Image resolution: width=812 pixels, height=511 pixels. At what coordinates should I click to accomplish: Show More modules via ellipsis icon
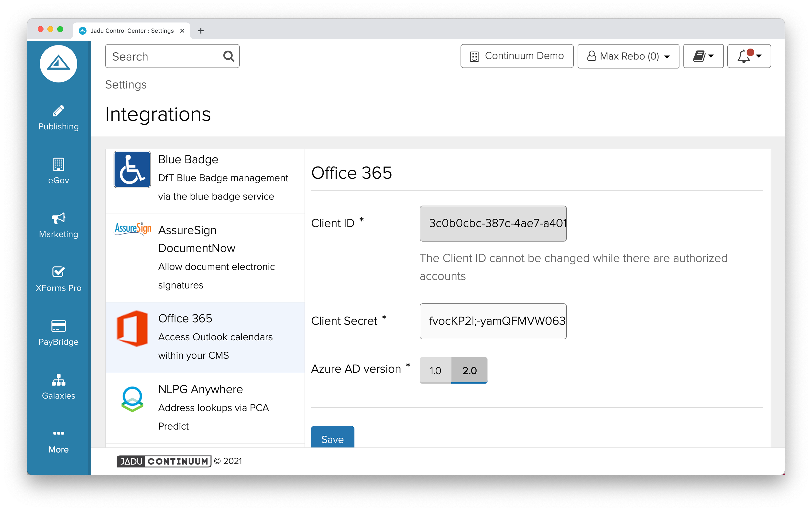tap(58, 433)
